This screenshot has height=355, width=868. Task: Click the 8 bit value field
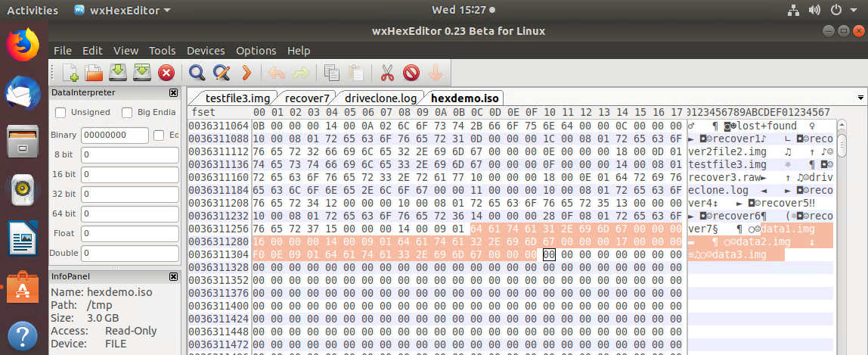click(x=130, y=154)
